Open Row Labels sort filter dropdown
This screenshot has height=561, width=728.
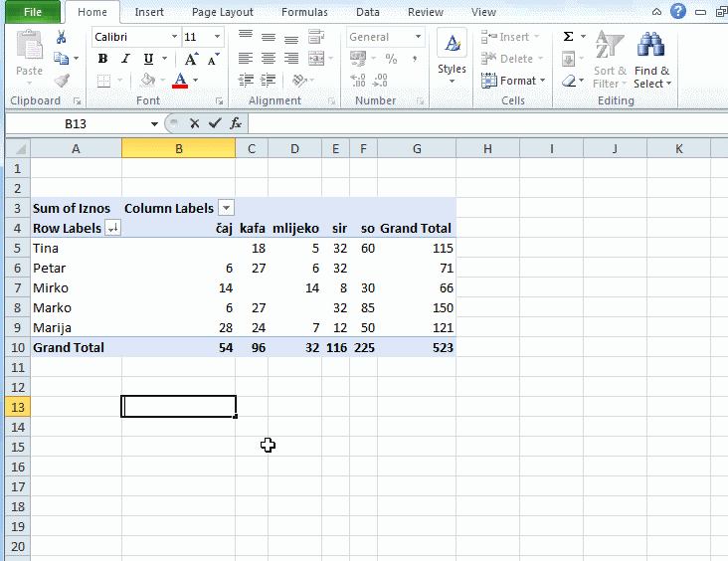pyautogui.click(x=112, y=228)
